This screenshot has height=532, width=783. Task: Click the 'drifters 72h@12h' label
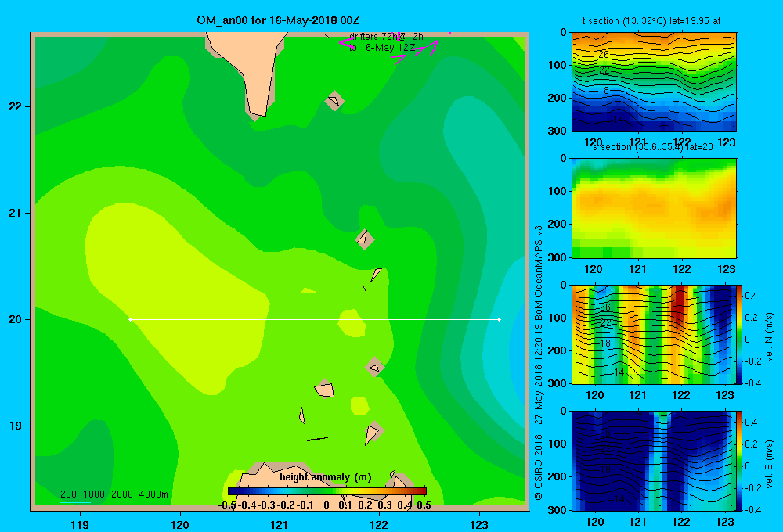(x=386, y=37)
